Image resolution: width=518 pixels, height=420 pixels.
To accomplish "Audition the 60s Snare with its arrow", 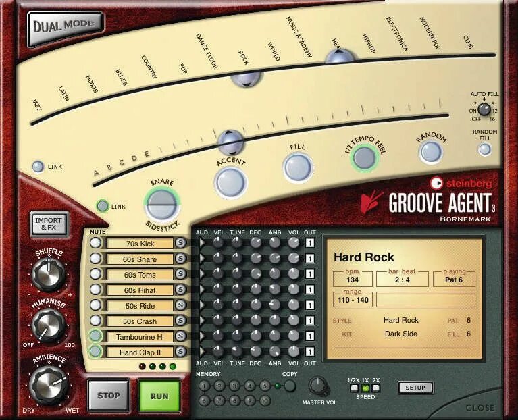I will pos(202,259).
